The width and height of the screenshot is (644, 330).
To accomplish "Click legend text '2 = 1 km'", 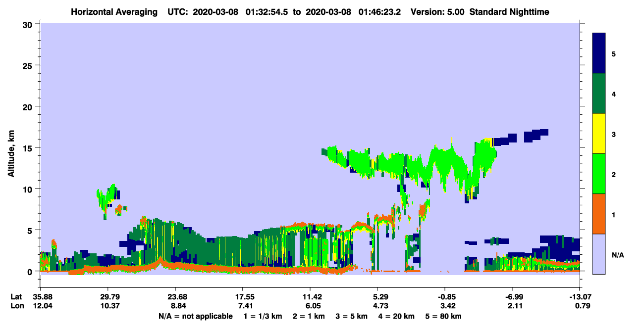I will coord(309,316).
